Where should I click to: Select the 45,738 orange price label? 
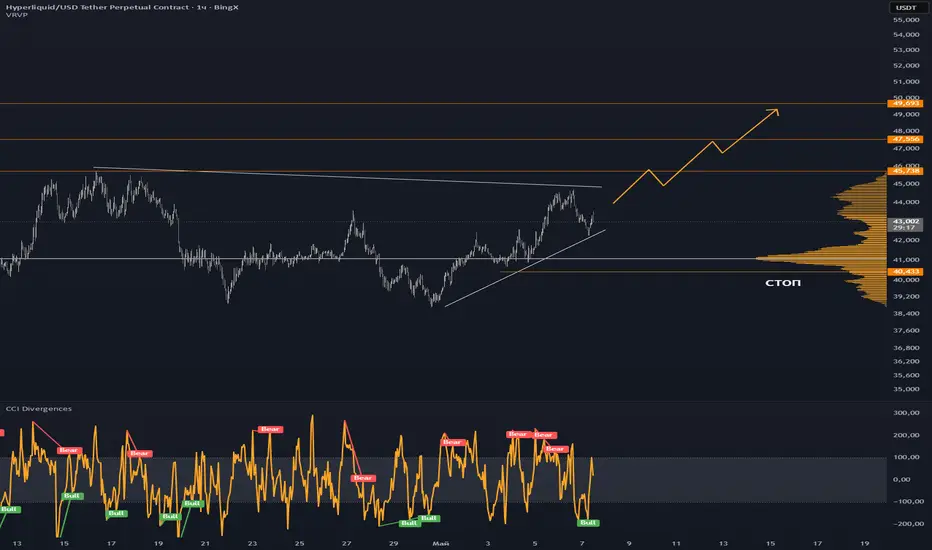(905, 171)
